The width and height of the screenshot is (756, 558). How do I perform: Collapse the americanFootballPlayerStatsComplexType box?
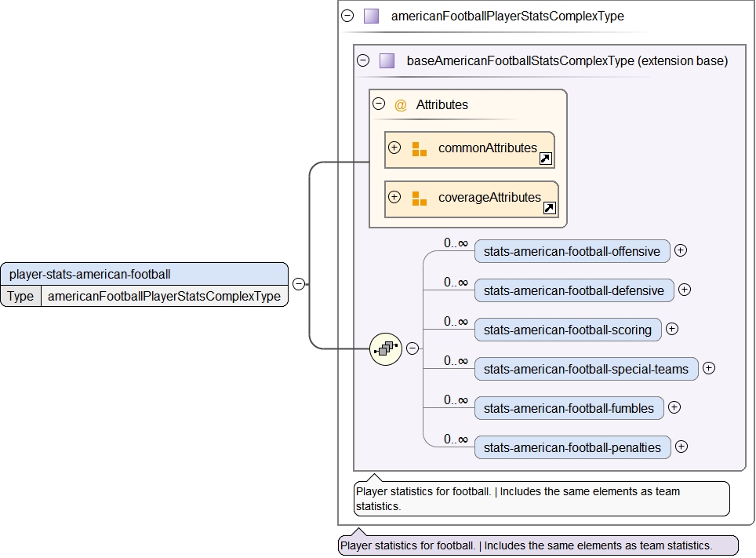coord(348,16)
